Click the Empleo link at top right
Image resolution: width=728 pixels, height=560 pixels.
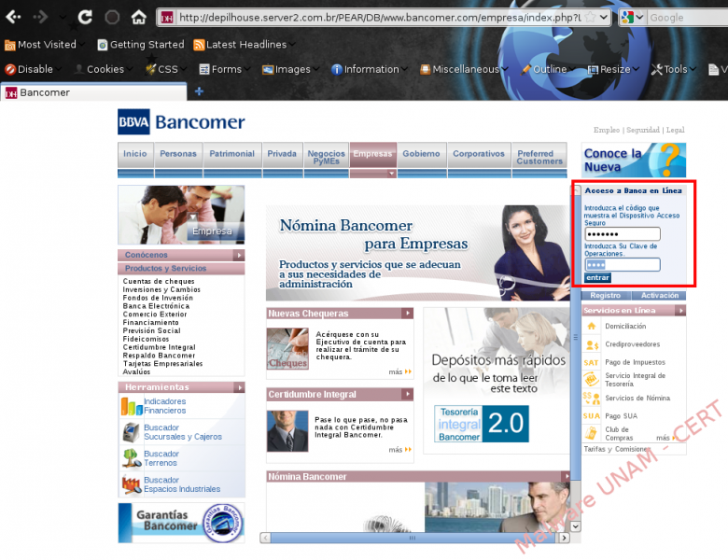pyautogui.click(x=607, y=130)
